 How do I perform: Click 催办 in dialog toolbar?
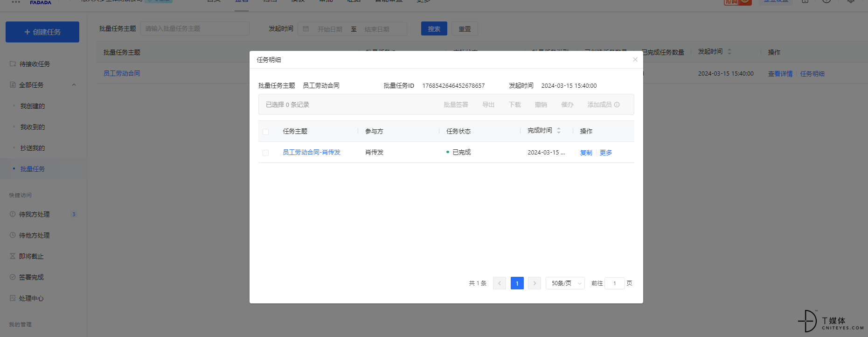[x=567, y=105]
